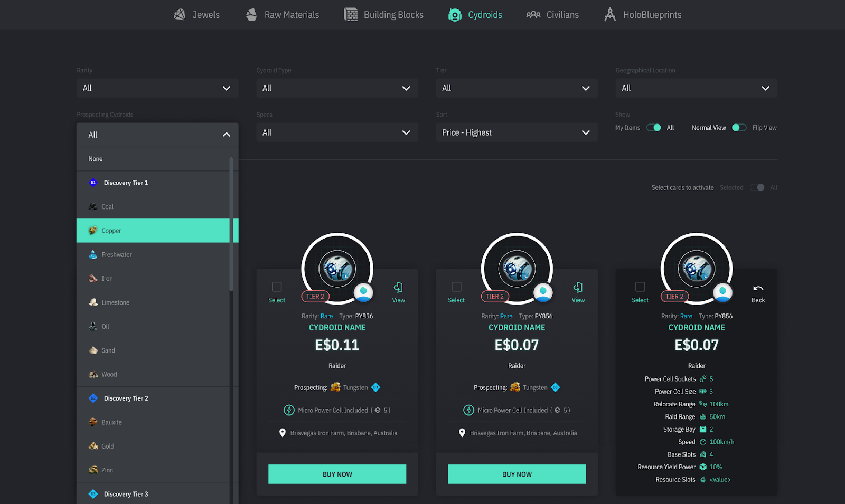Expand the Sort Price - Highest dropdown

pyautogui.click(x=516, y=132)
